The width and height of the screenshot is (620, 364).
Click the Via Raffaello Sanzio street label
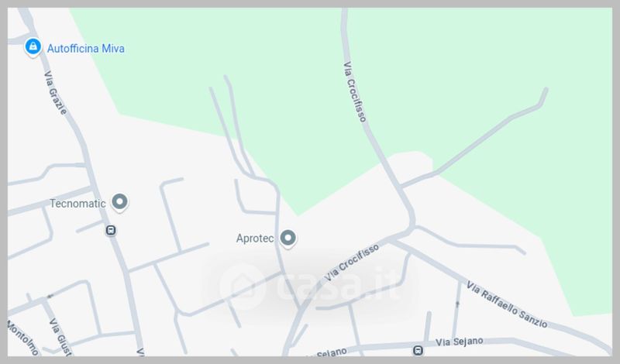click(507, 304)
